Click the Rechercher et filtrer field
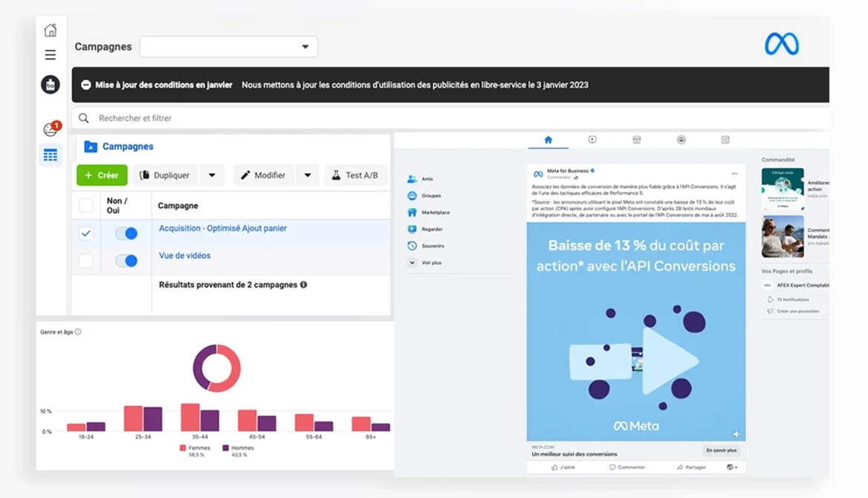 click(x=450, y=118)
